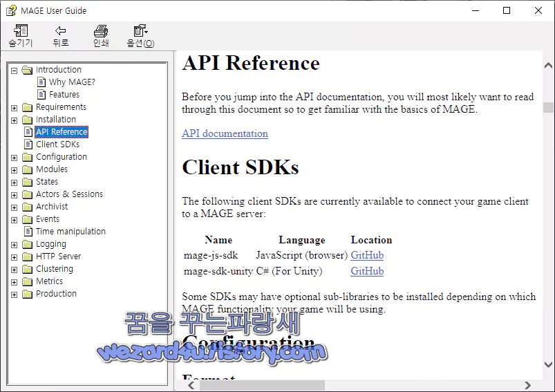
Task: Click the horizontal scrollbar thumb
Action: tap(262, 385)
